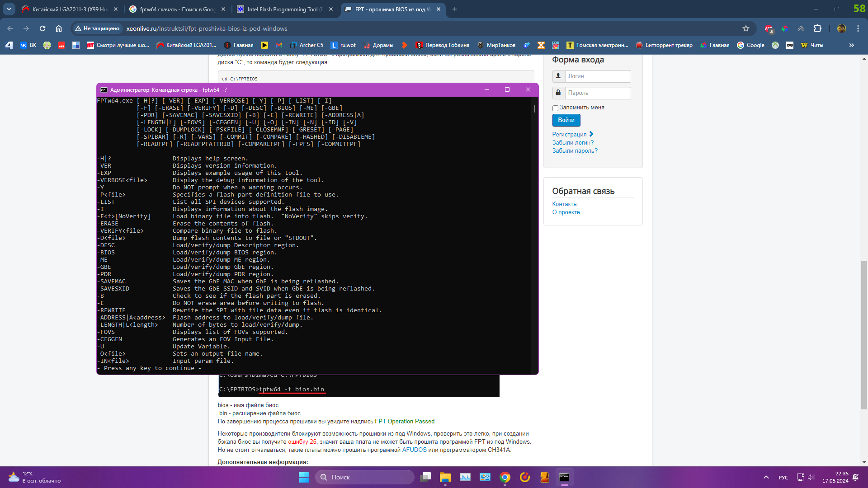The height and width of the screenshot is (488, 868).
Task: Click the page vertical scrollbar thumb
Action: pos(864,334)
